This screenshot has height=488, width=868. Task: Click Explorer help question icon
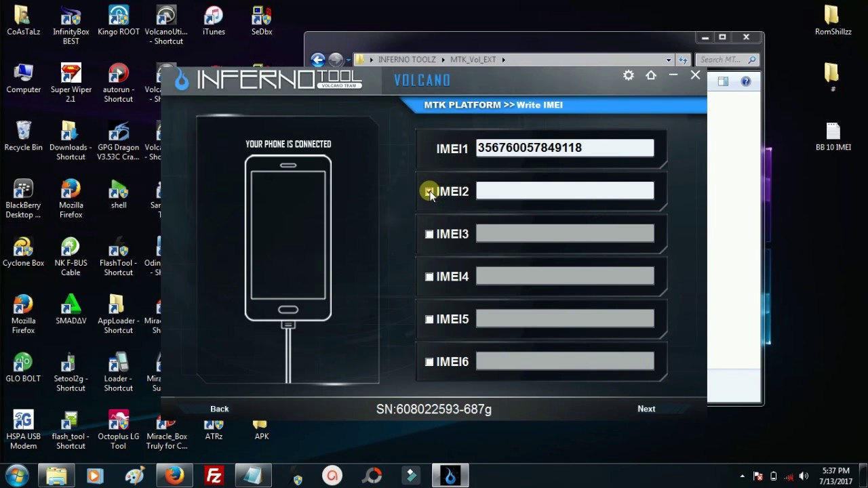746,81
